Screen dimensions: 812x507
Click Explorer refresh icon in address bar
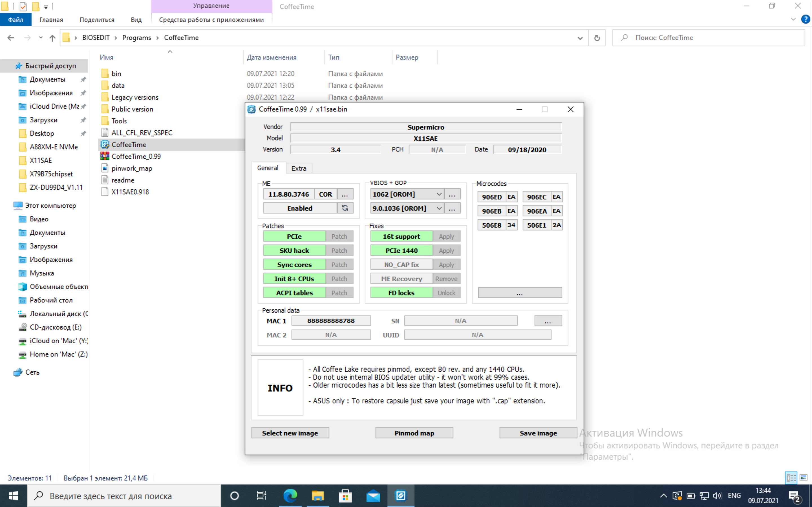coord(597,38)
